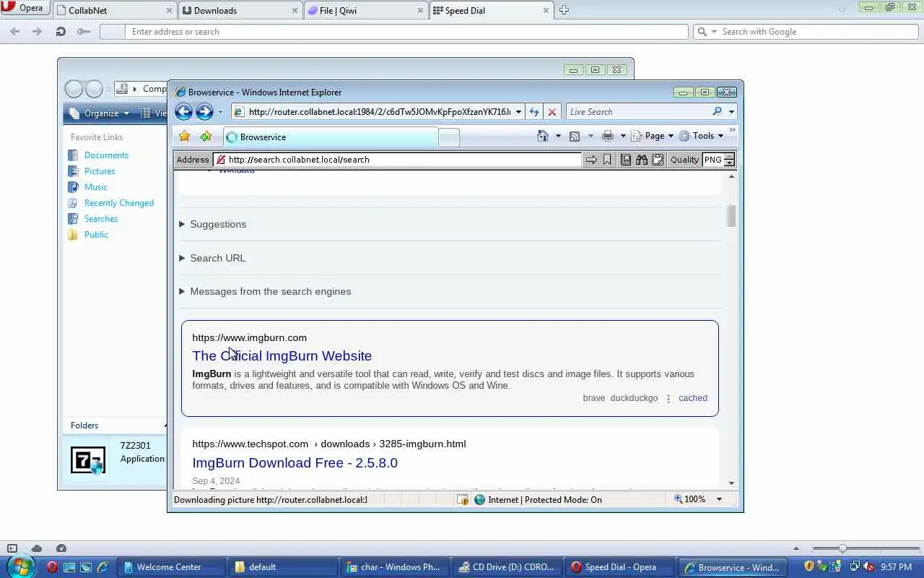Open the IE address bar dropdown arrow
Screen dimensions: 924x578
(x=518, y=112)
